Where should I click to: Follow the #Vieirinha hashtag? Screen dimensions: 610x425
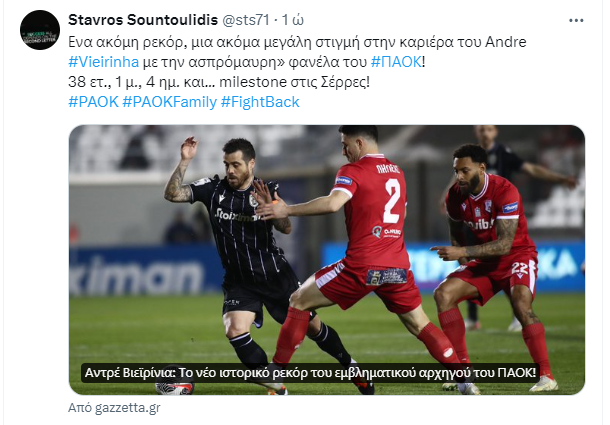[103, 62]
